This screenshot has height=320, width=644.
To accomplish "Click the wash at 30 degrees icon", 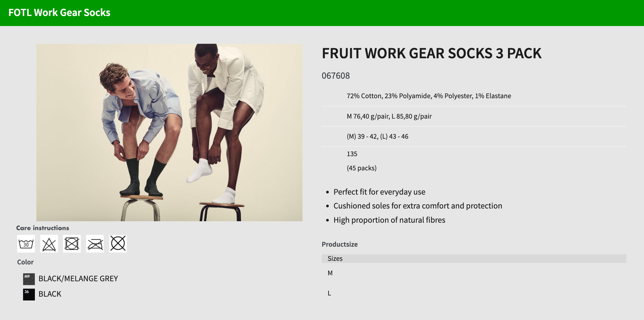I will [26, 244].
